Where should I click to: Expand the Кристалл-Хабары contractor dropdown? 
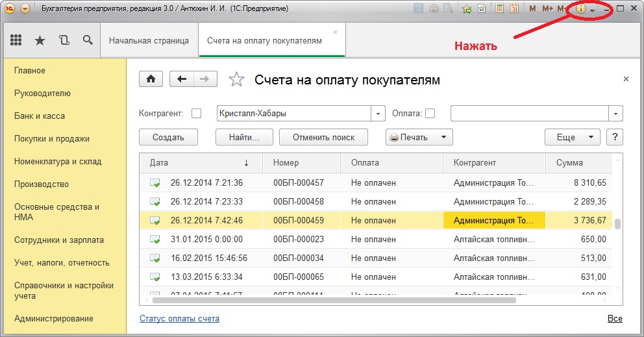(x=378, y=114)
